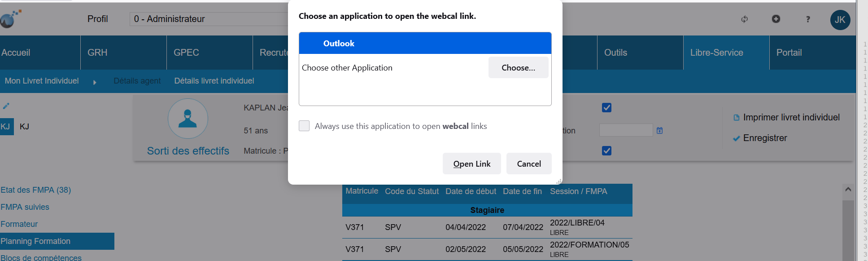Open help via question mark icon
The image size is (868, 261).
point(808,19)
